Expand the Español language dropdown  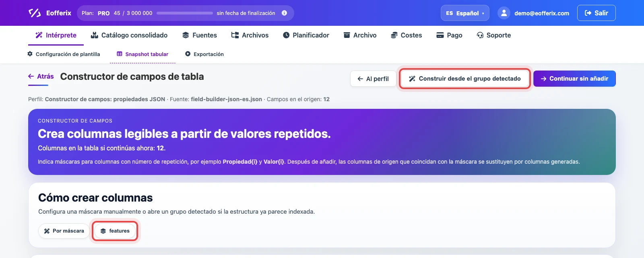coord(465,13)
